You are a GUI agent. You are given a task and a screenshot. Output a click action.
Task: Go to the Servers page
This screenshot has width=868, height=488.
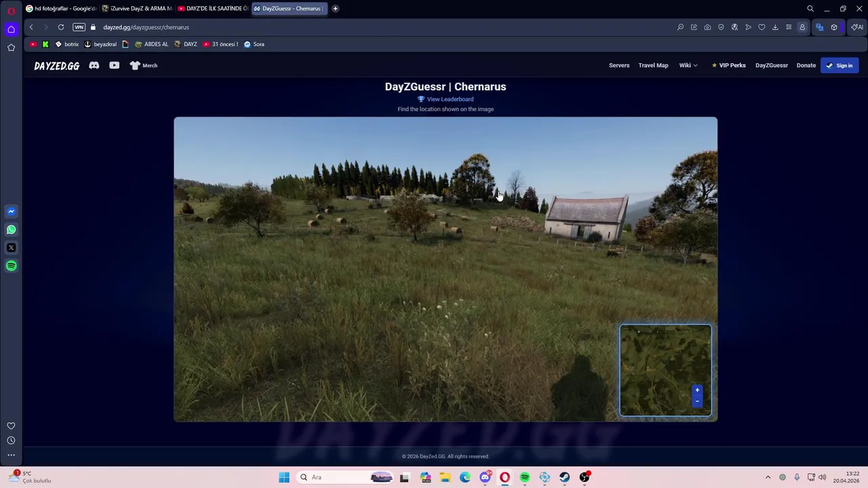pos(619,66)
